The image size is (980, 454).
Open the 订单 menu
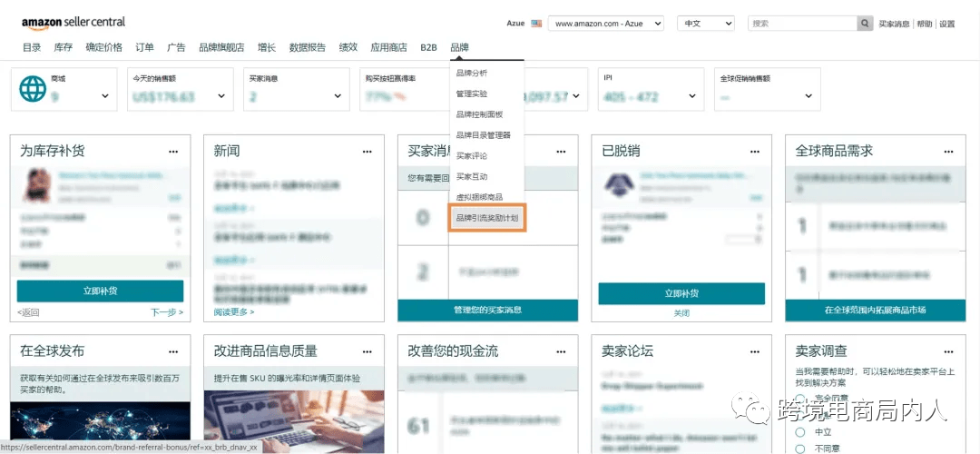(x=144, y=47)
